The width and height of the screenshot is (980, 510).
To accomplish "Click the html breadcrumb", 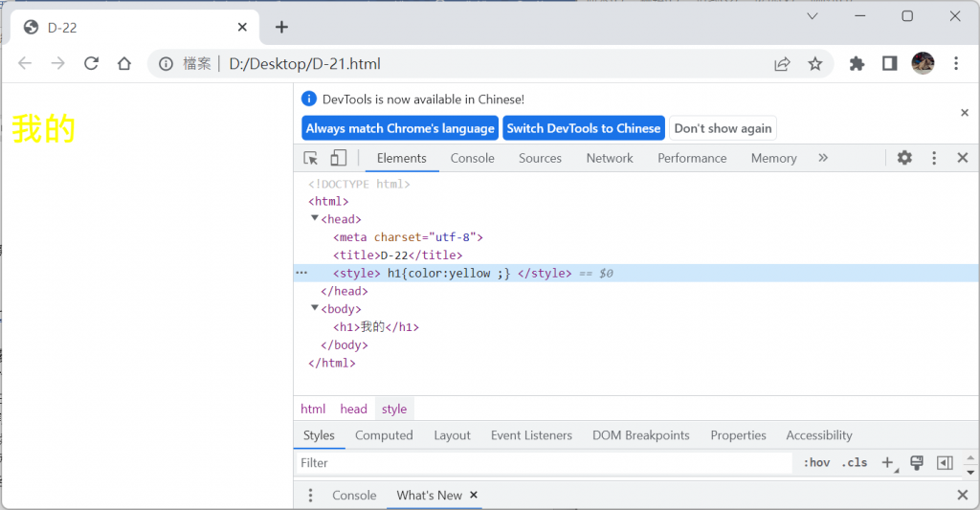I will tap(313, 409).
